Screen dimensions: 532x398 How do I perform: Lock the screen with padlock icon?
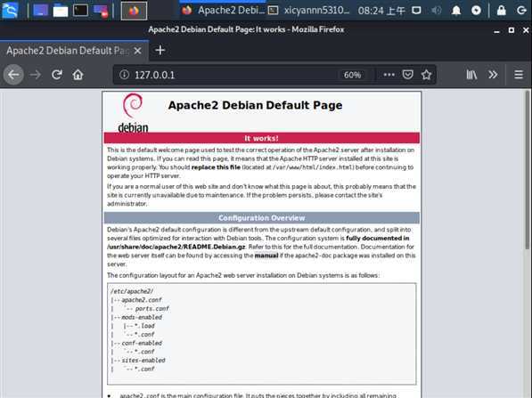click(501, 11)
